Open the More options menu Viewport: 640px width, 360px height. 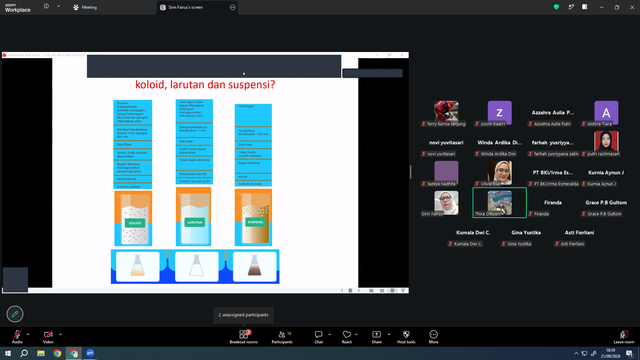(x=433, y=337)
